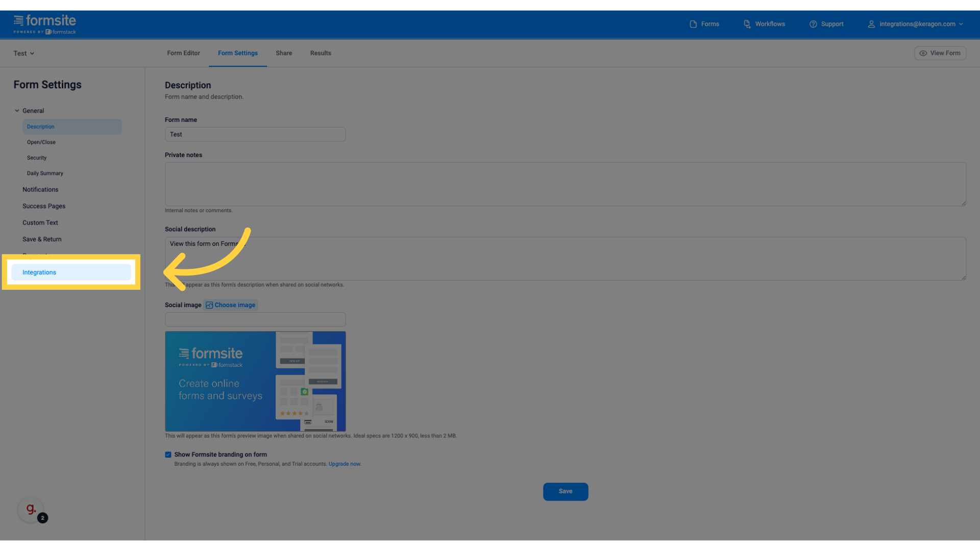This screenshot has width=980, height=551.
Task: Open the Open/Close settings
Action: click(41, 142)
